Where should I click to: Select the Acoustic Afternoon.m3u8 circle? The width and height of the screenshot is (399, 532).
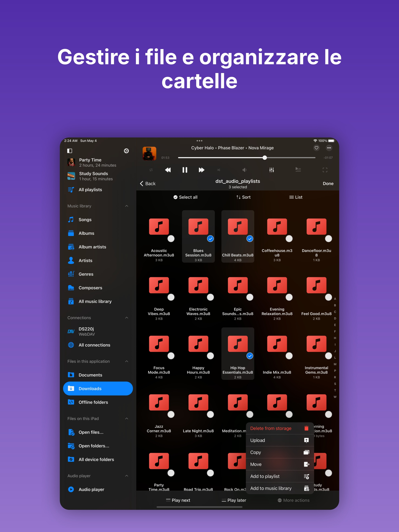[171, 239]
